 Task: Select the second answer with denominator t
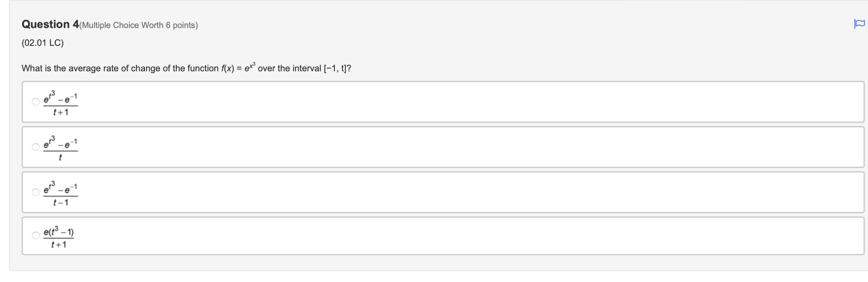tap(35, 147)
